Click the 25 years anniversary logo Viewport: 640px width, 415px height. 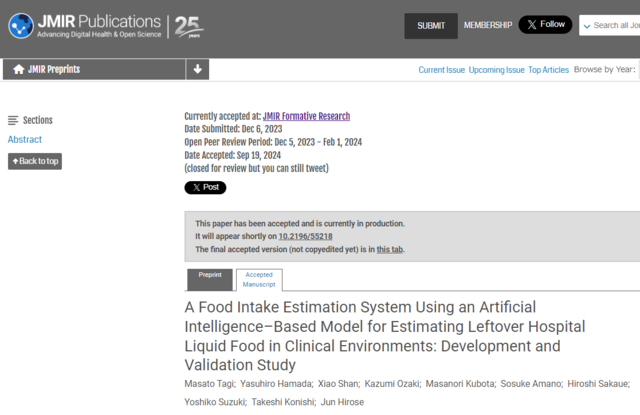[x=189, y=27]
